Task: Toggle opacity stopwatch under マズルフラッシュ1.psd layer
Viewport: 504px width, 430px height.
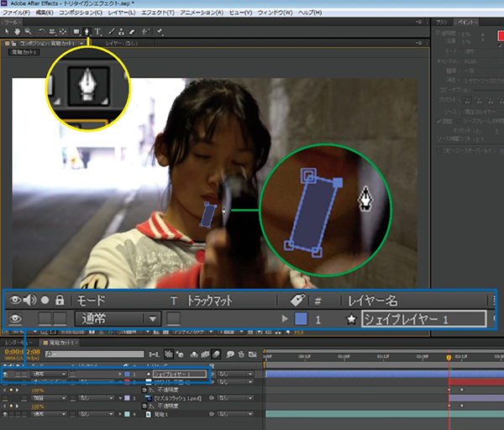Action: [x=144, y=406]
